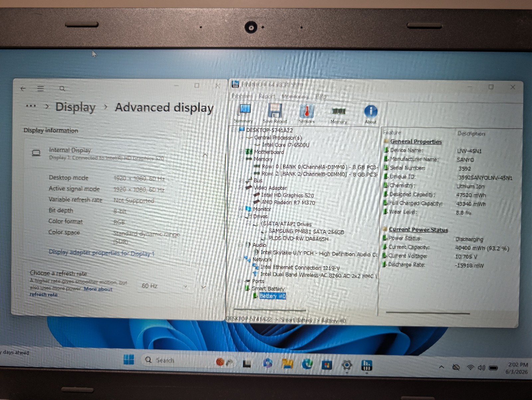Click the Feature column header
532x400 pixels.
(x=392, y=132)
